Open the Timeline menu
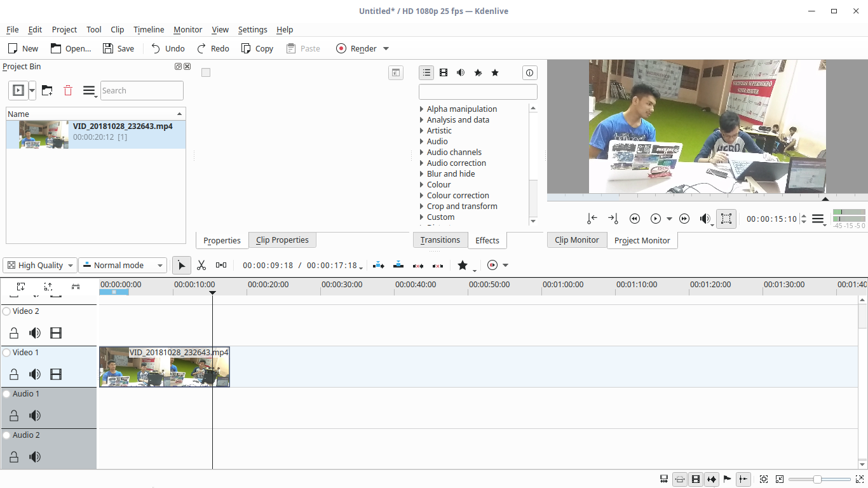The image size is (868, 488). tap(148, 29)
